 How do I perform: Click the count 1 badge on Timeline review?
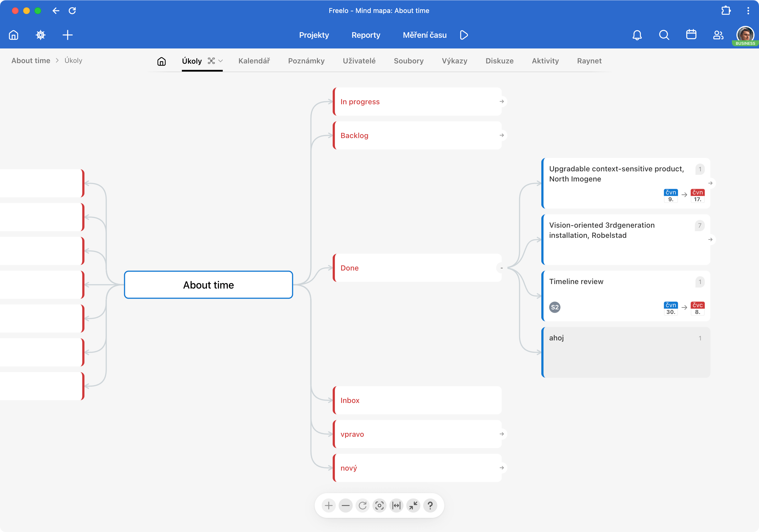tap(700, 282)
